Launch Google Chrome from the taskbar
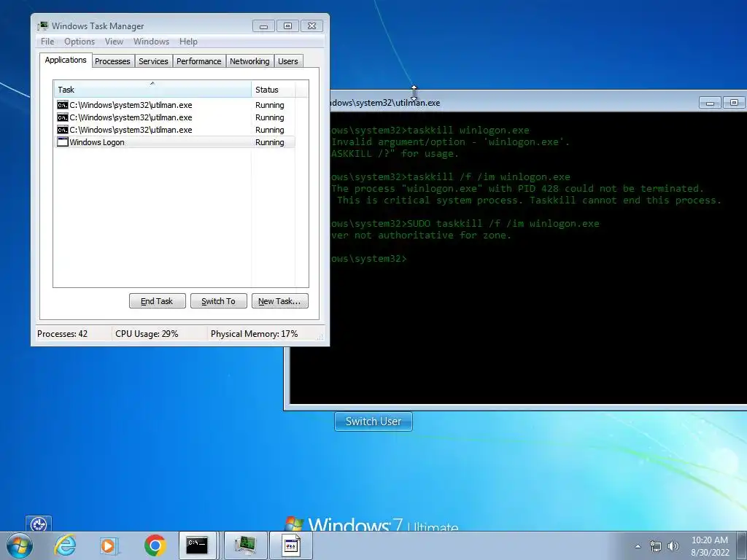 155,545
